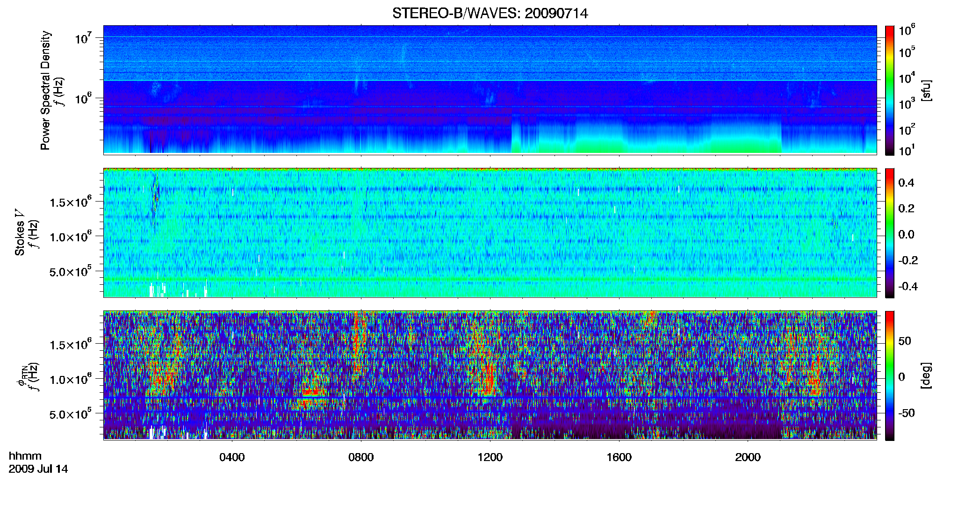Click the 5.0×10^5 tick in the φ RTN panel
The image size is (980, 505).
[x=71, y=414]
